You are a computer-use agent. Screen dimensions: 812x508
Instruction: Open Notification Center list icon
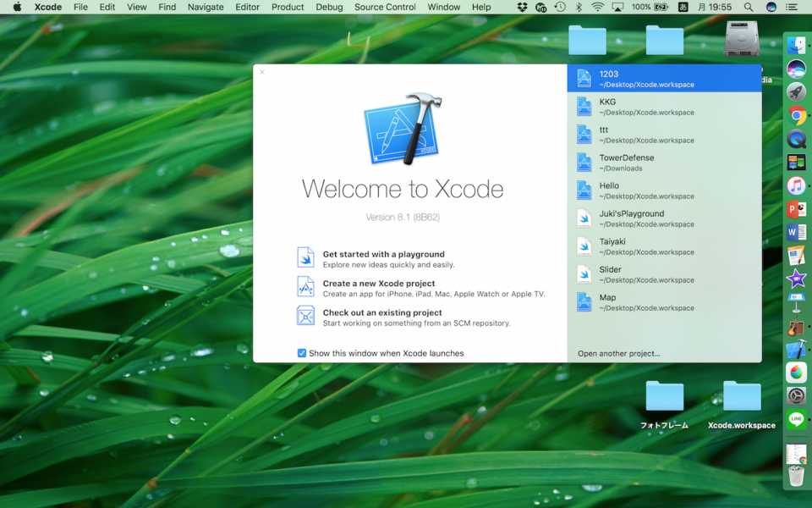click(792, 7)
